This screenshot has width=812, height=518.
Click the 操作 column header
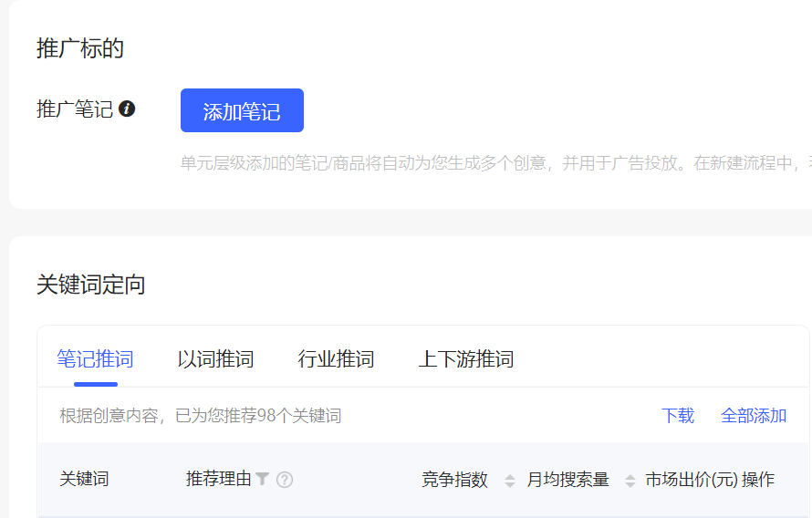coord(758,480)
